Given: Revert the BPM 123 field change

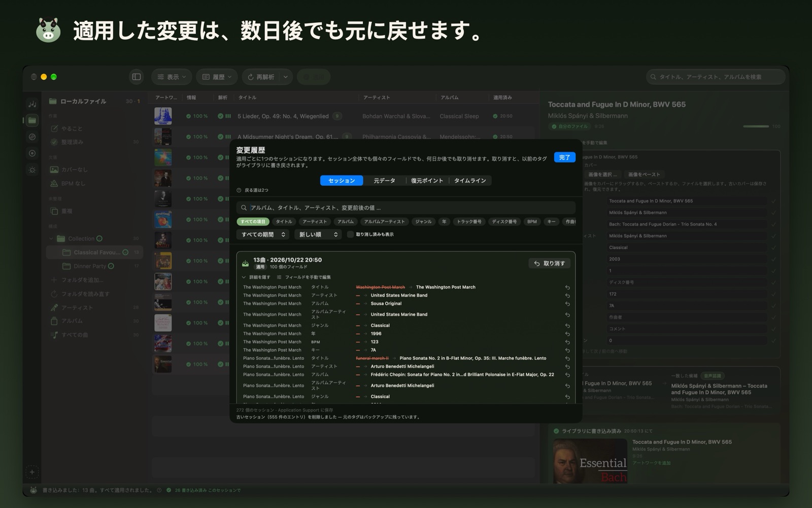Looking at the screenshot, I should [x=567, y=342].
